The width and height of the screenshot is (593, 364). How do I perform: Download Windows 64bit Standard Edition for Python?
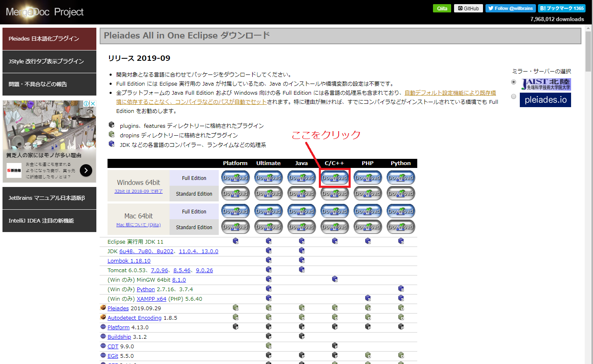click(401, 194)
